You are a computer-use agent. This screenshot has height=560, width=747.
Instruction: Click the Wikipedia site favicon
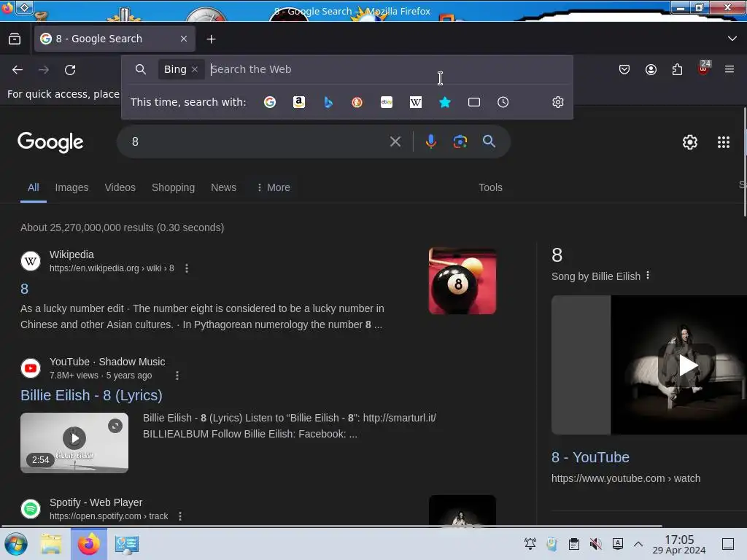click(x=31, y=261)
